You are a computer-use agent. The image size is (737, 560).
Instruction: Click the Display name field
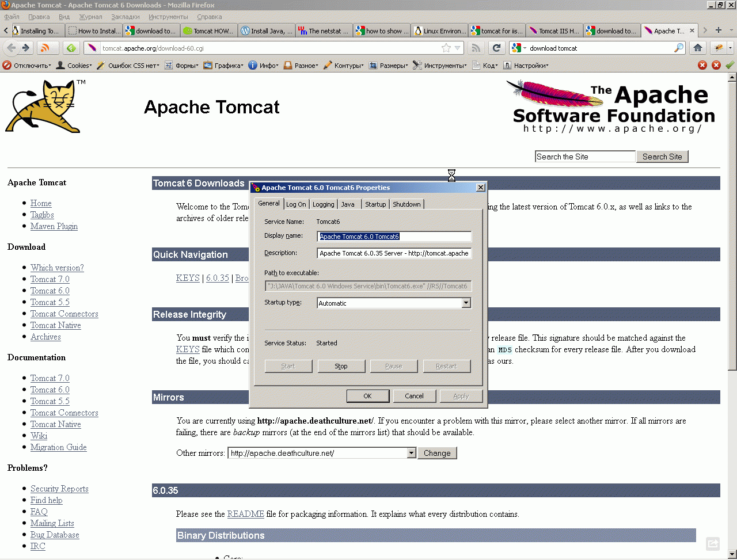click(394, 237)
